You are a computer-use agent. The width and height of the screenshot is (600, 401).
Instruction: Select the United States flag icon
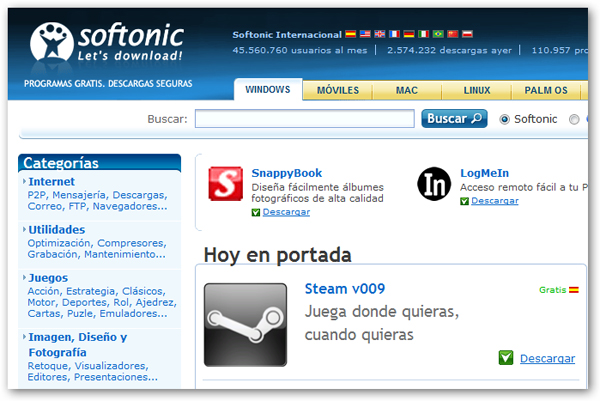(x=365, y=34)
